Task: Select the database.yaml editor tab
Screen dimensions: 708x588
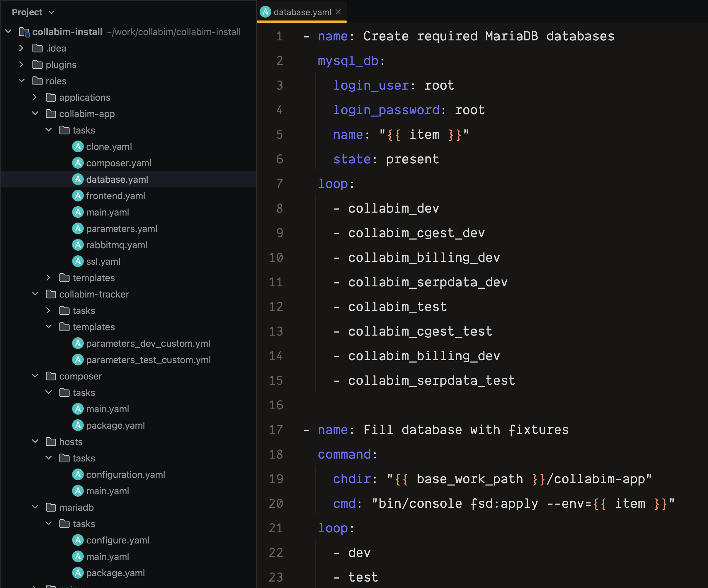Action: point(302,12)
